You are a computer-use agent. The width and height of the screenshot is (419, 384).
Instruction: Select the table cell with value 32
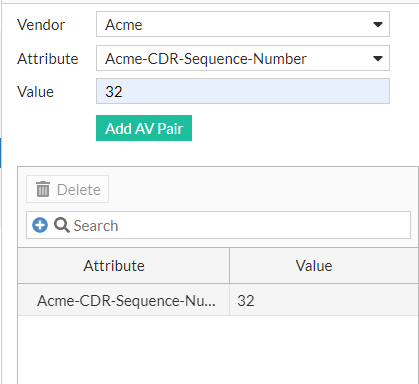[x=324, y=300]
